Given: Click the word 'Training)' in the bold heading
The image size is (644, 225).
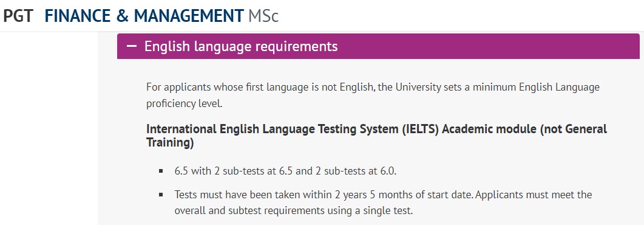Looking at the screenshot, I should tap(170, 143).
